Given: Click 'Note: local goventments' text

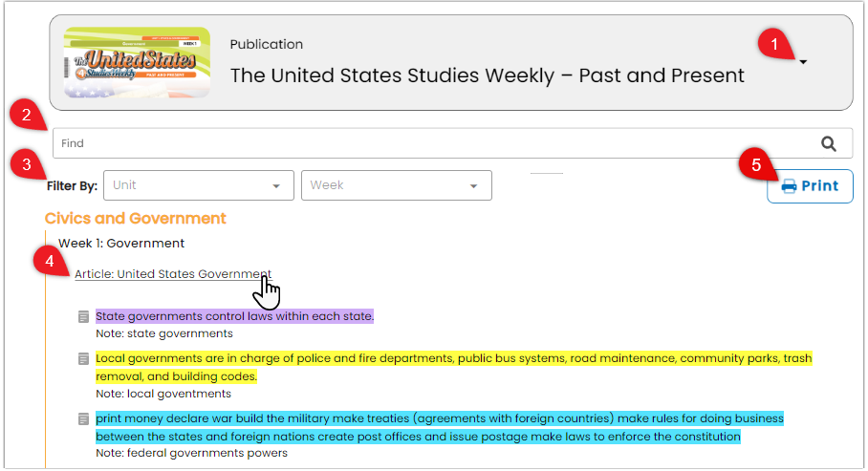Looking at the screenshot, I should tap(163, 394).
